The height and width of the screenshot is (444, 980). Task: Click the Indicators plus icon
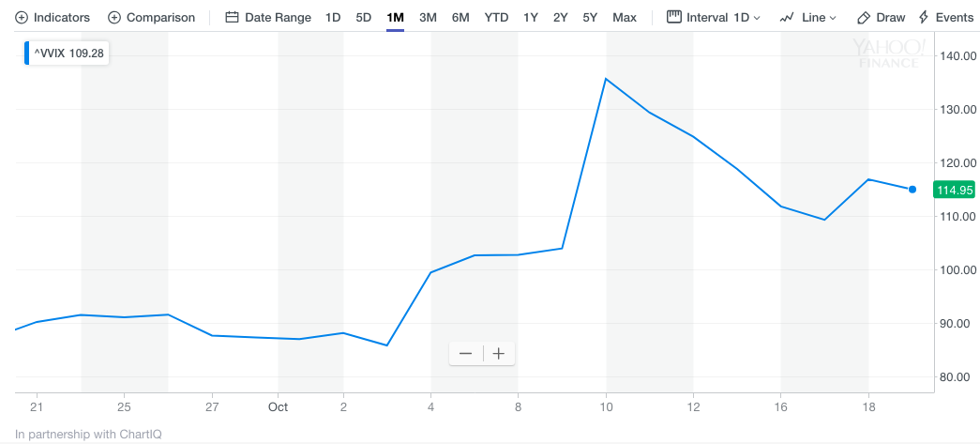click(x=22, y=18)
